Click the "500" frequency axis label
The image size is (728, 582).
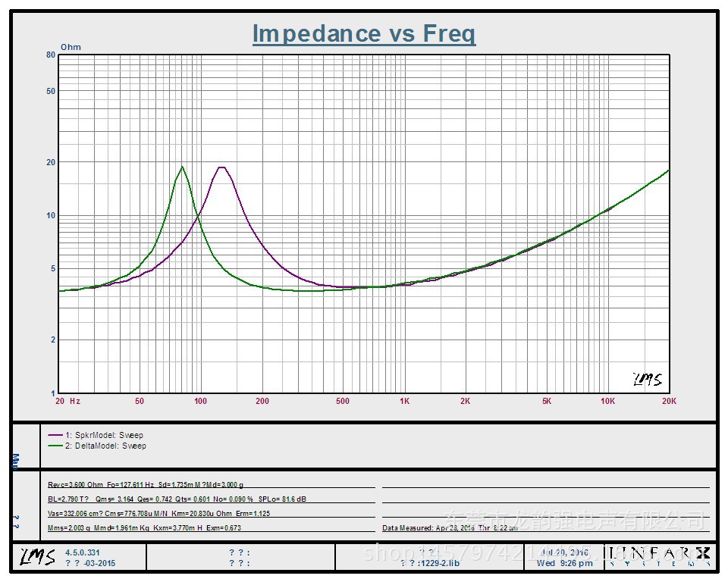coord(343,401)
